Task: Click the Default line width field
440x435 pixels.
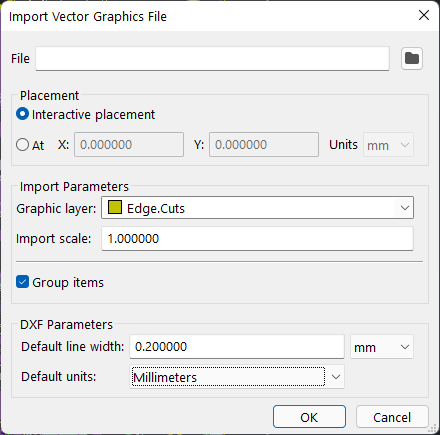Action: coord(237,347)
